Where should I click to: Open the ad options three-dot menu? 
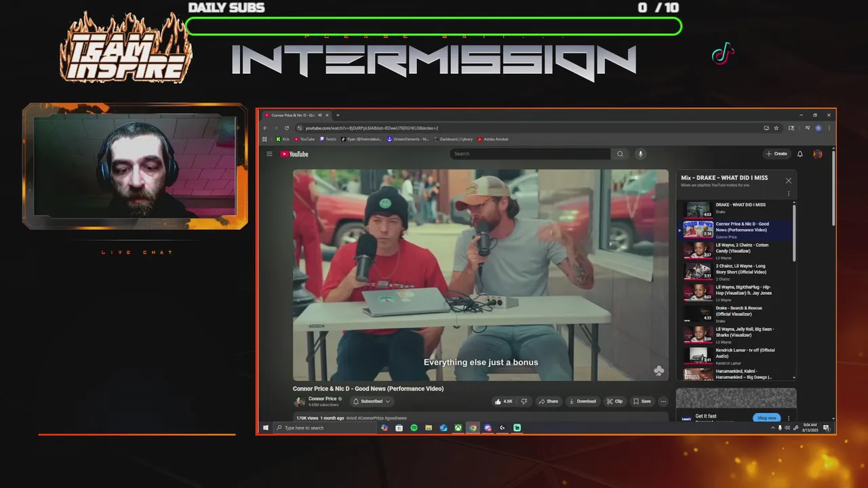pyautogui.click(x=789, y=418)
